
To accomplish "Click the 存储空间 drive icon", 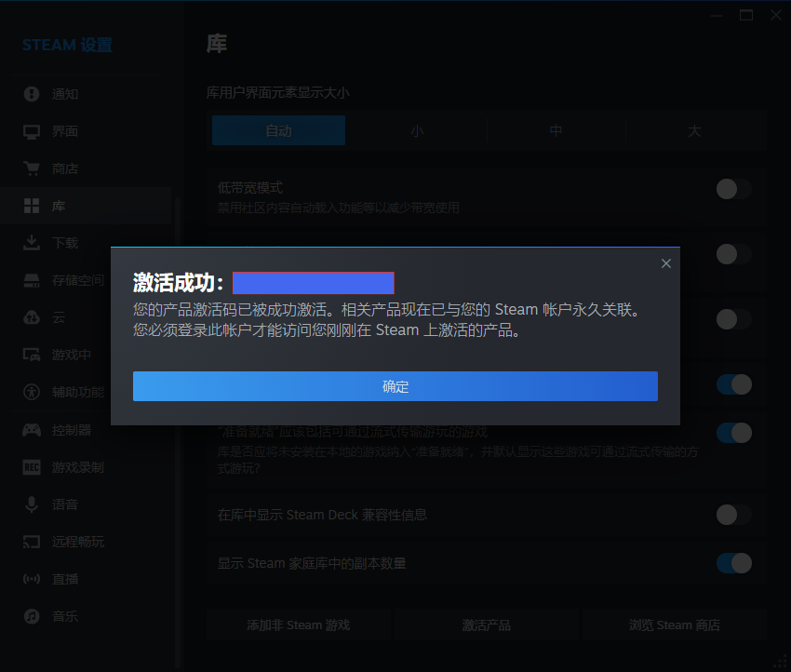I will [32, 280].
